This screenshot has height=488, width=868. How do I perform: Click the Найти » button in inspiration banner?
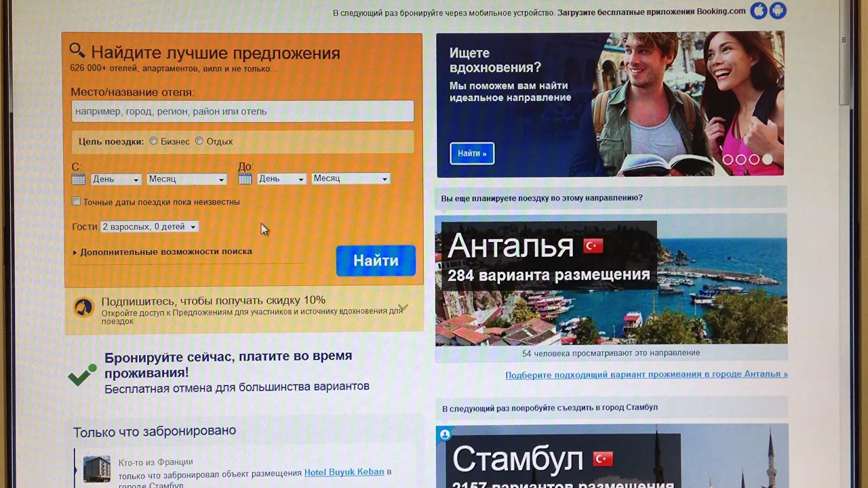click(x=472, y=153)
